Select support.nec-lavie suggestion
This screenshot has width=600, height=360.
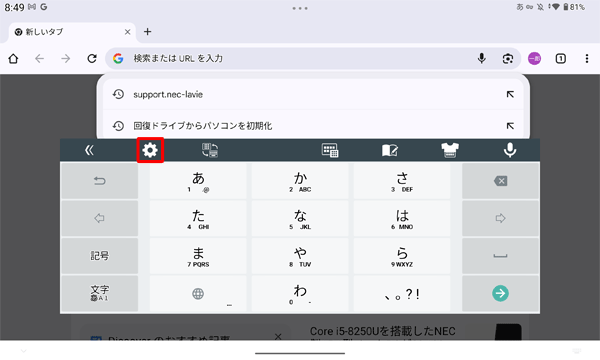(313, 94)
